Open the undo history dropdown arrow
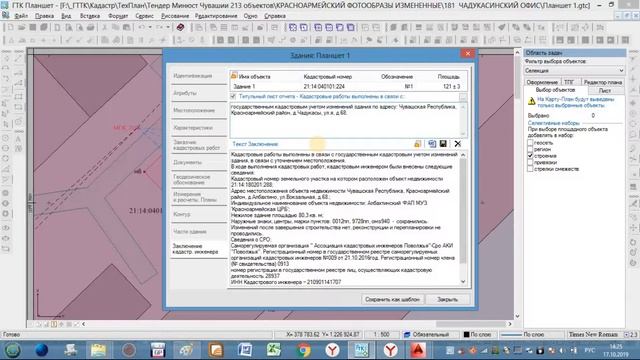640x360 pixels. (x=150, y=27)
